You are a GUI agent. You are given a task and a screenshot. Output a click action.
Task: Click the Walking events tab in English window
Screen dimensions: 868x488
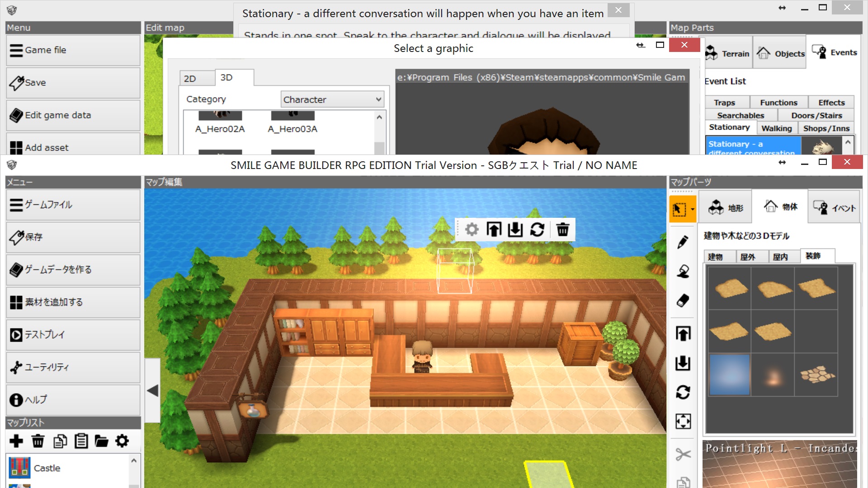(777, 128)
